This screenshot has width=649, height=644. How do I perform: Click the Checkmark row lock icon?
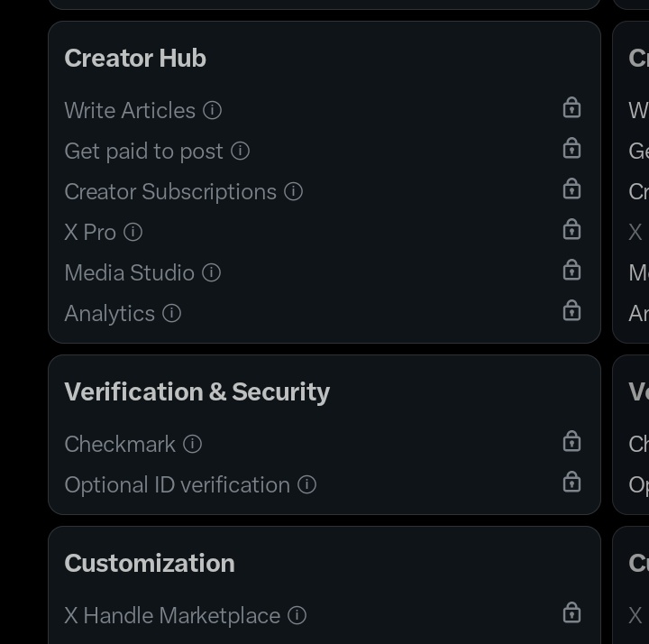tap(571, 442)
